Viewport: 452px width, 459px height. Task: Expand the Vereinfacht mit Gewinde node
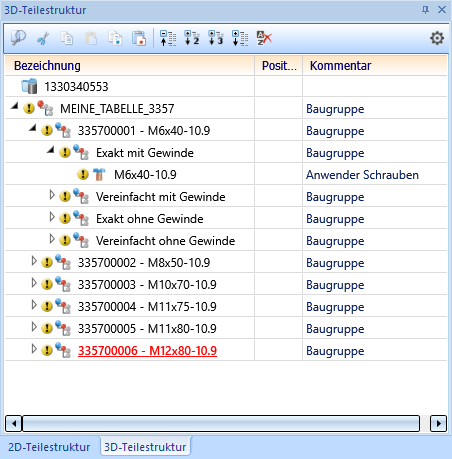(52, 195)
